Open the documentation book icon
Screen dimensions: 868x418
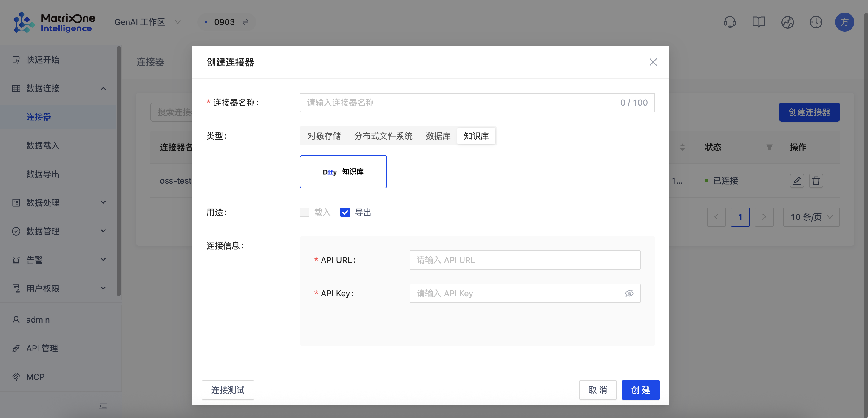point(759,22)
